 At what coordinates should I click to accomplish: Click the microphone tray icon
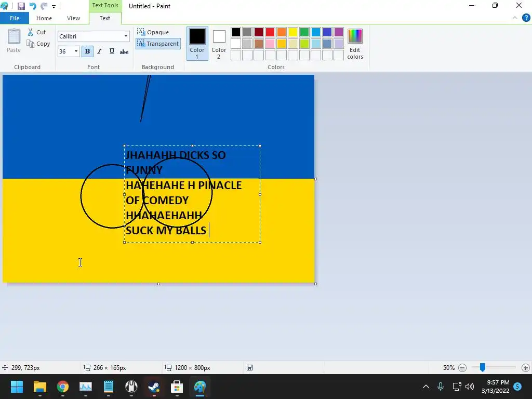[x=441, y=387]
